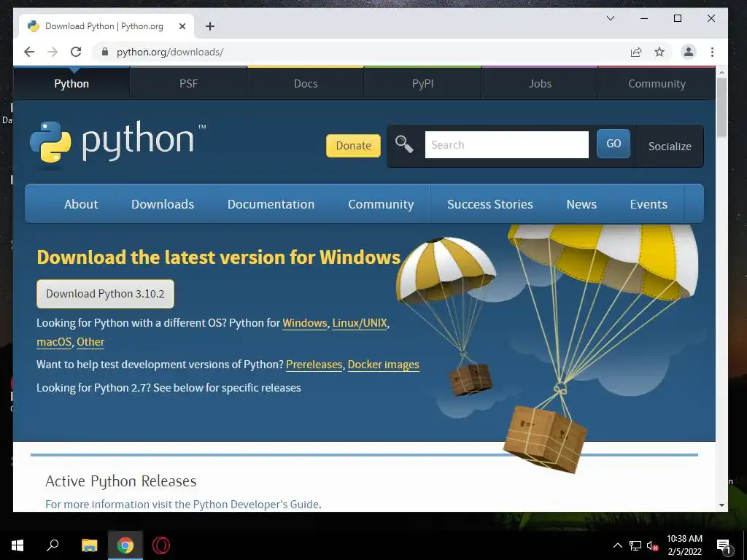Click the Active Python Releases heading

pyautogui.click(x=121, y=481)
